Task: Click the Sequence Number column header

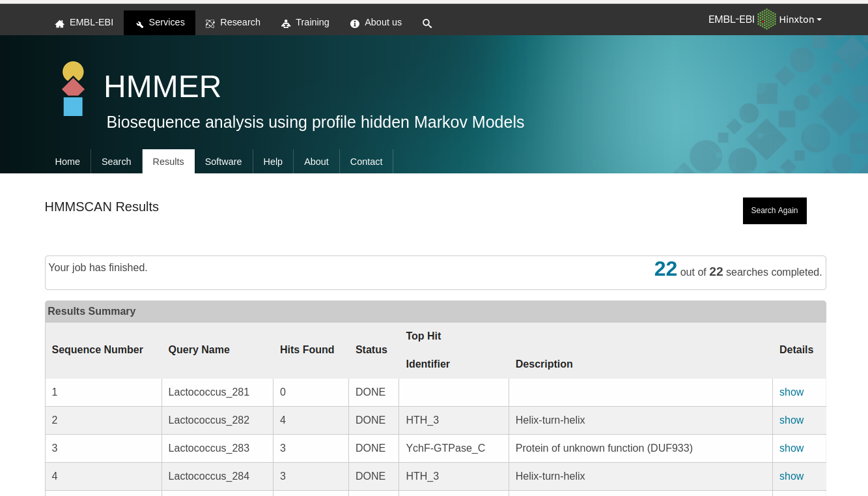Action: (x=97, y=350)
